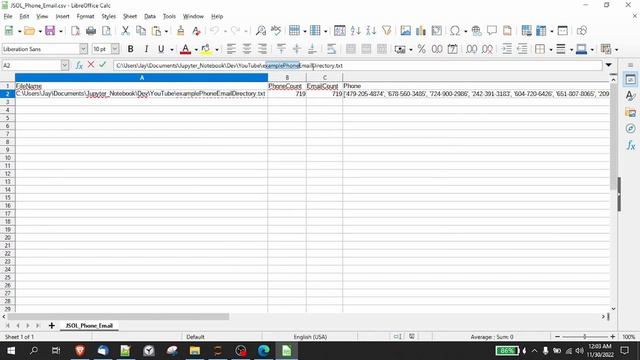This screenshot has height=360, width=640.
Task: Click the Insert Image icon
Action: pos(405,31)
